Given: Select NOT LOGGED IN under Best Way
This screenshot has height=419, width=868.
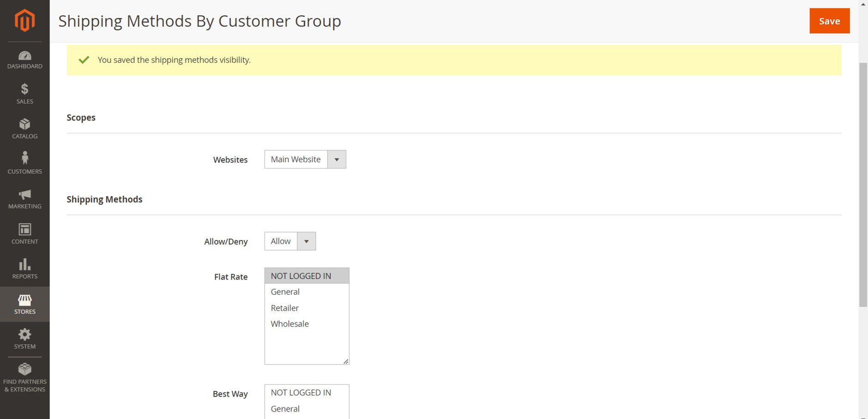Looking at the screenshot, I should coord(301,393).
